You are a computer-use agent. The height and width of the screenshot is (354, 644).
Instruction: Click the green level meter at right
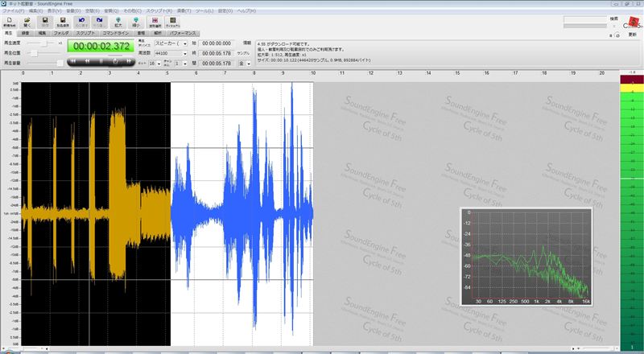click(632, 213)
